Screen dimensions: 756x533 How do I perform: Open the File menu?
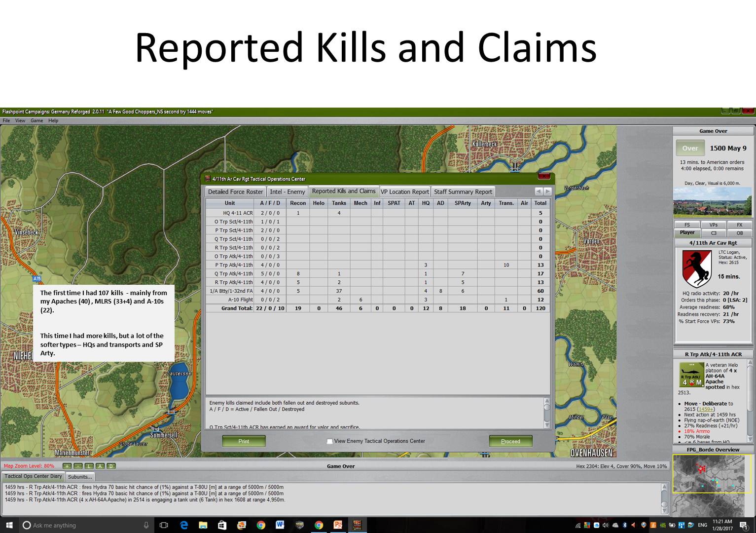6,120
